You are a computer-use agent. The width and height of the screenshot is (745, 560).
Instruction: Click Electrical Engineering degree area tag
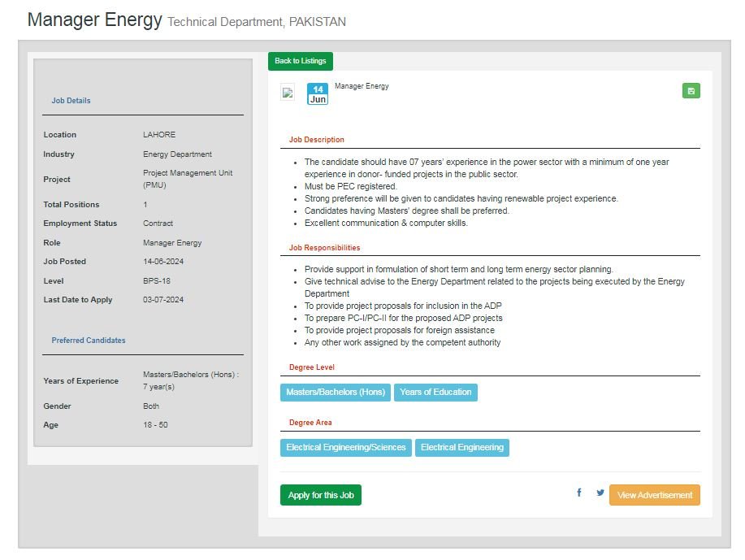click(461, 447)
